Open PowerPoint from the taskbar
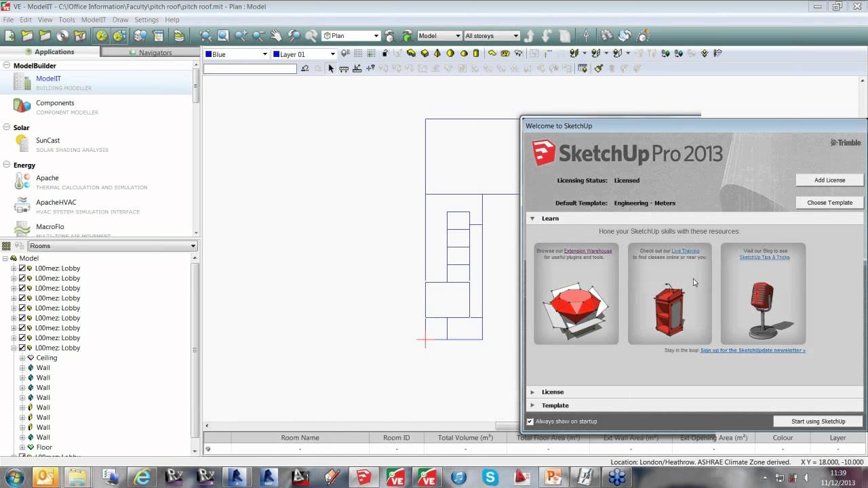868x488 pixels. [554, 477]
